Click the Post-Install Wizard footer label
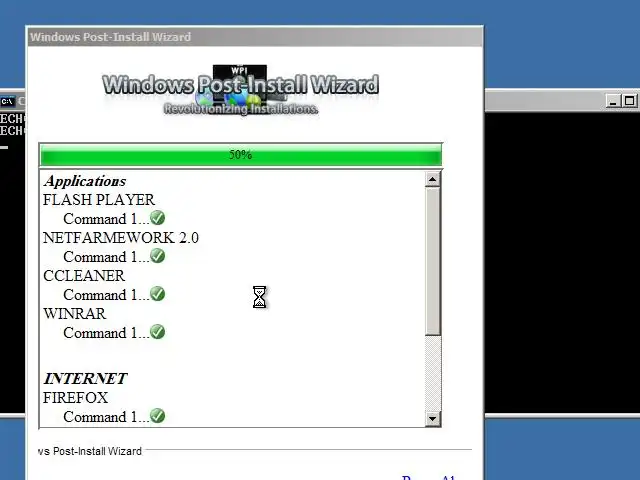Screen dimensions: 640x480 click(x=90, y=451)
